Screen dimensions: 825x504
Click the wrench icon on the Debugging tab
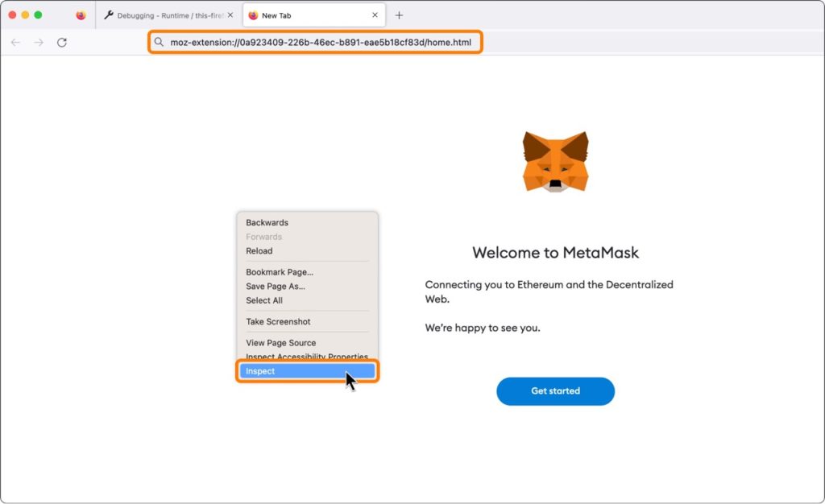[x=107, y=14]
